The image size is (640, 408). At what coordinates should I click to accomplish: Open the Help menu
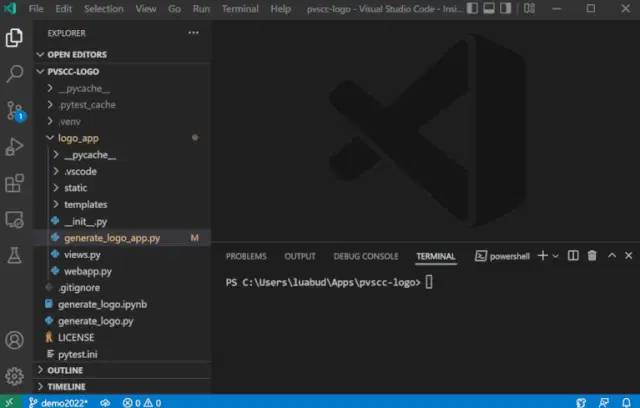281,9
